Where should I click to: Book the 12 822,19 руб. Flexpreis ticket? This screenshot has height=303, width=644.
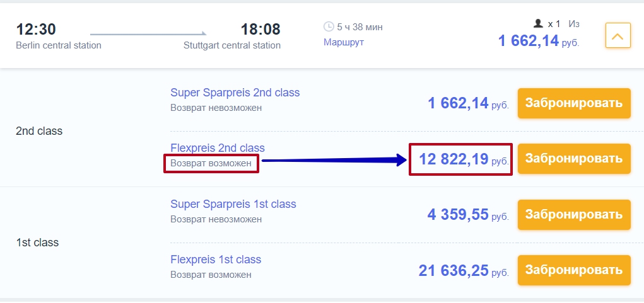click(574, 159)
